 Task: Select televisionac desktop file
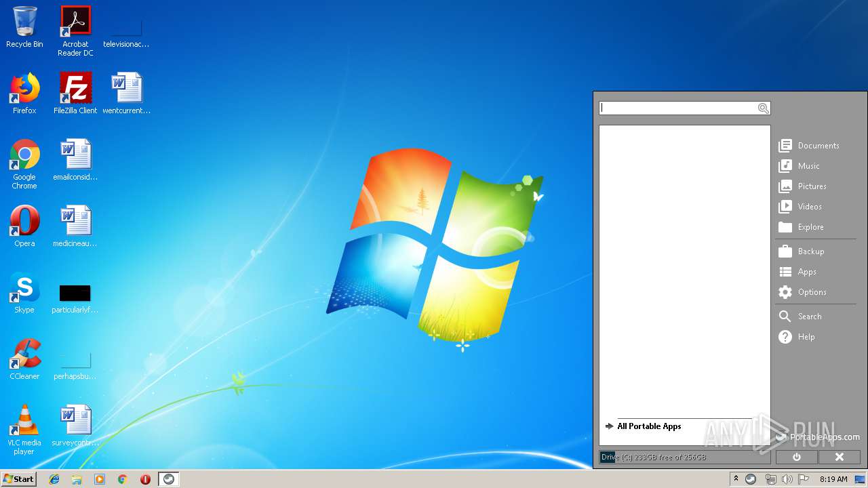click(126, 34)
